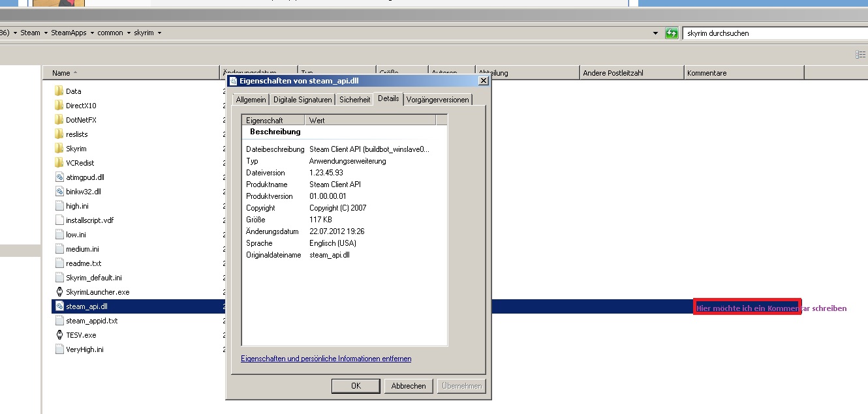The width and height of the screenshot is (868, 414).
Task: Click the Eigenschaft column header in dialog
Action: (x=273, y=120)
